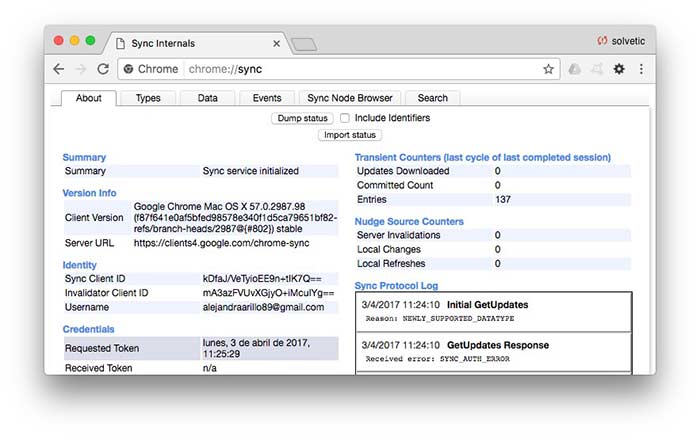Open a new tab next to Sync Internals

tap(304, 44)
